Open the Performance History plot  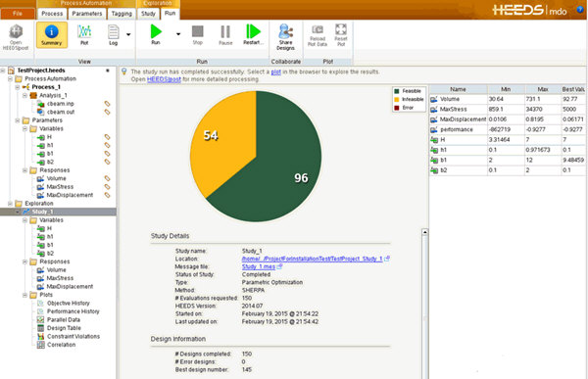73,311
